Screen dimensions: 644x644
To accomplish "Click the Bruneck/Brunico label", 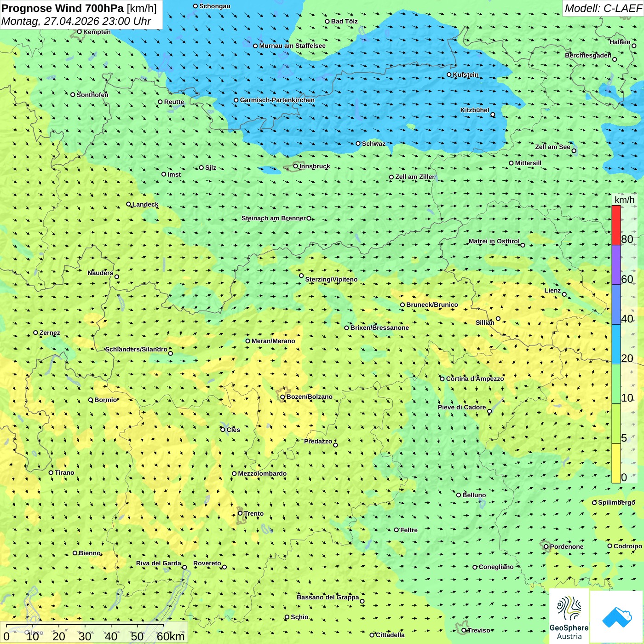I will click(432, 305).
